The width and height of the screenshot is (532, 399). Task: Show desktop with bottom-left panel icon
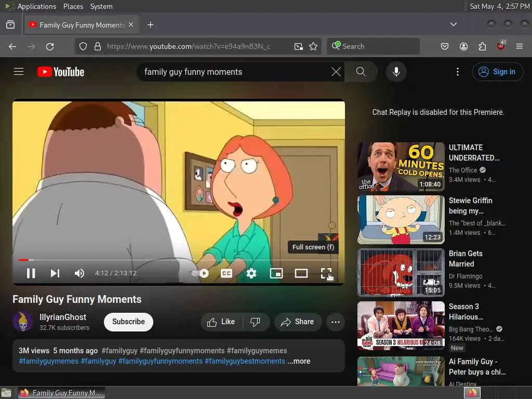pos(6,393)
